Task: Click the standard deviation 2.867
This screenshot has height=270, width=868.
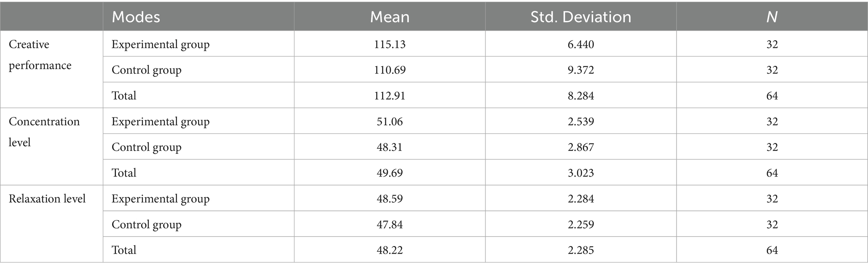Action: click(581, 147)
